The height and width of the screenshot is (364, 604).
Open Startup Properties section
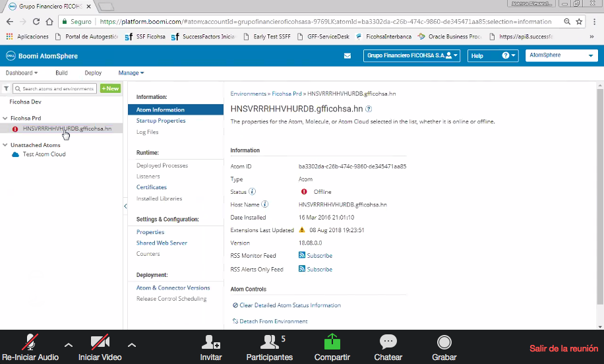click(x=161, y=121)
